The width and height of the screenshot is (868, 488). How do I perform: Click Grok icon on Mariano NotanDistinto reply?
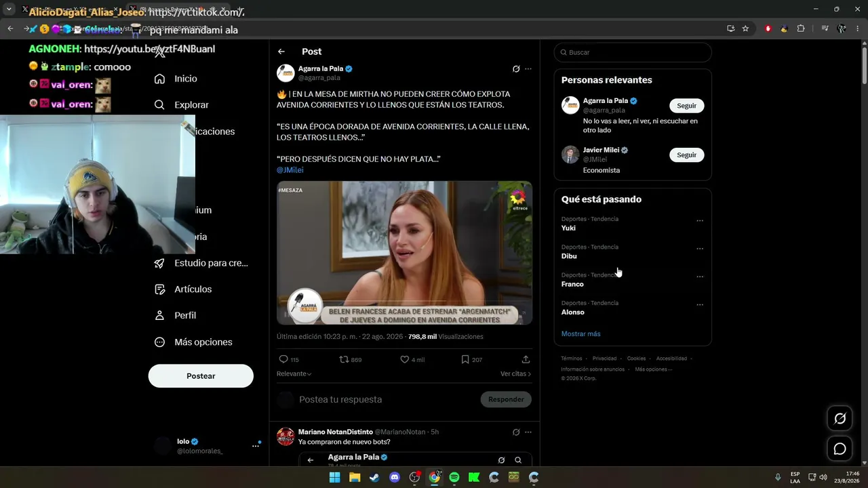click(516, 432)
